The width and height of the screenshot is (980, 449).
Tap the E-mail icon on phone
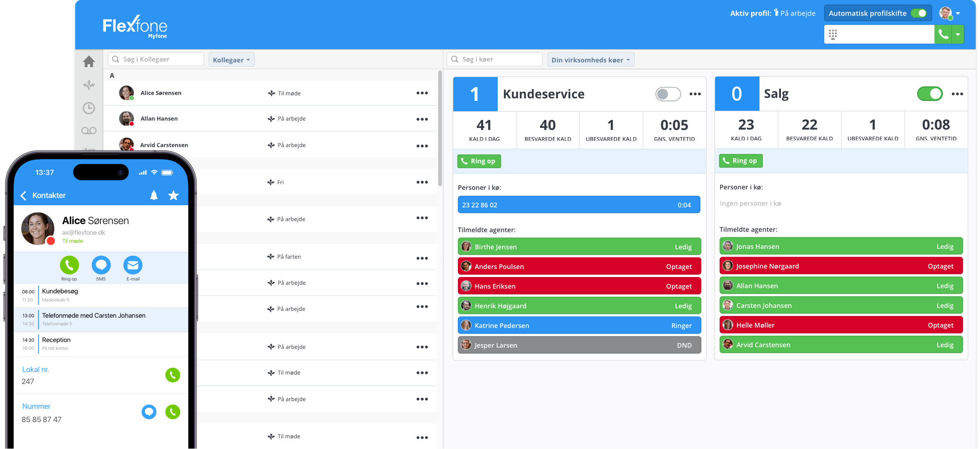tap(133, 265)
